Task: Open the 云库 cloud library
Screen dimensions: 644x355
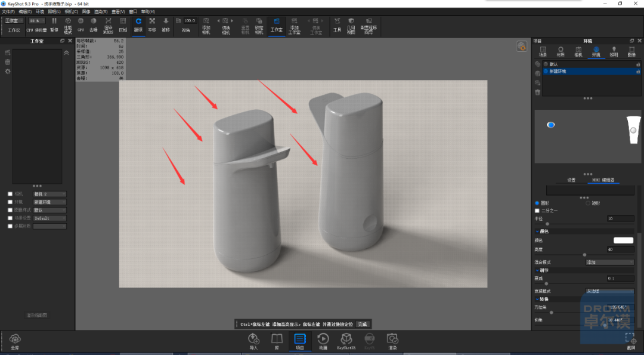Action: tap(15, 341)
